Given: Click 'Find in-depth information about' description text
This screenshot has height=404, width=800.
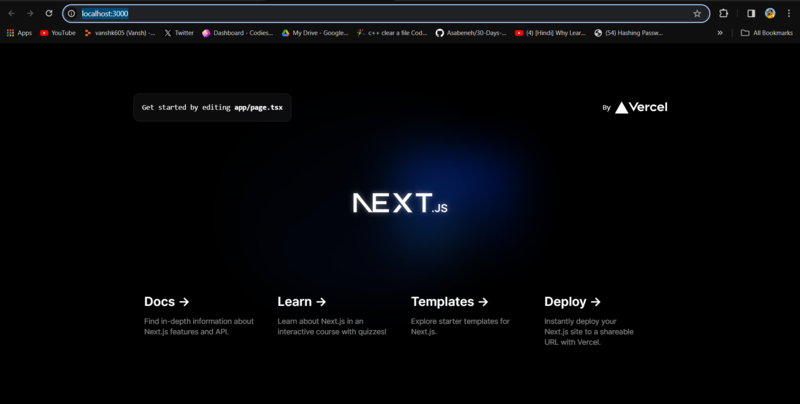Looking at the screenshot, I should (x=199, y=321).
